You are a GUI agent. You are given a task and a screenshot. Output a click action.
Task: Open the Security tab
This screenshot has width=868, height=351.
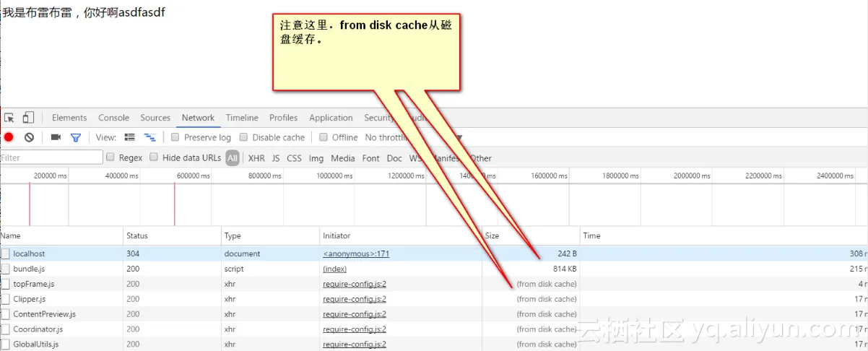(380, 118)
